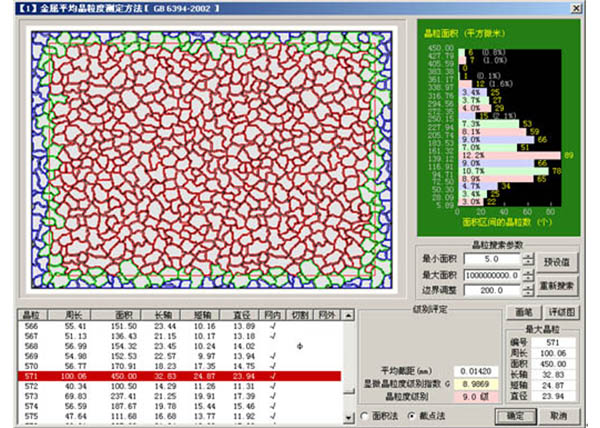
Task: Close the dialog with the X button
Action: 576,8
